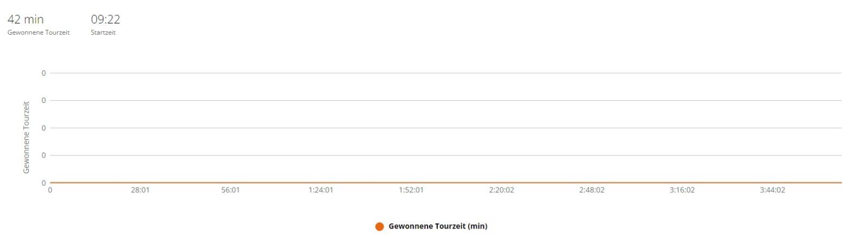The height and width of the screenshot is (240, 868).
Task: Click the 3:16:02 x-axis tick label
Action: (682, 190)
